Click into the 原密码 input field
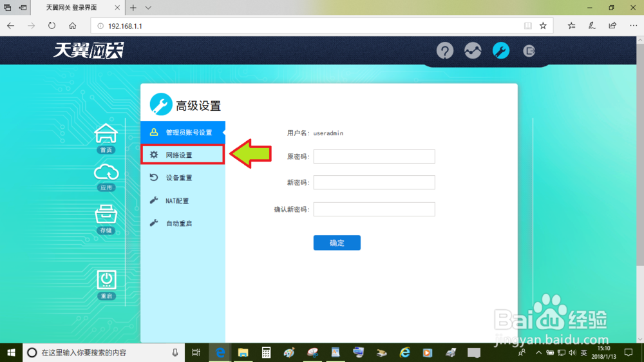This screenshot has width=644, height=362. point(374,157)
